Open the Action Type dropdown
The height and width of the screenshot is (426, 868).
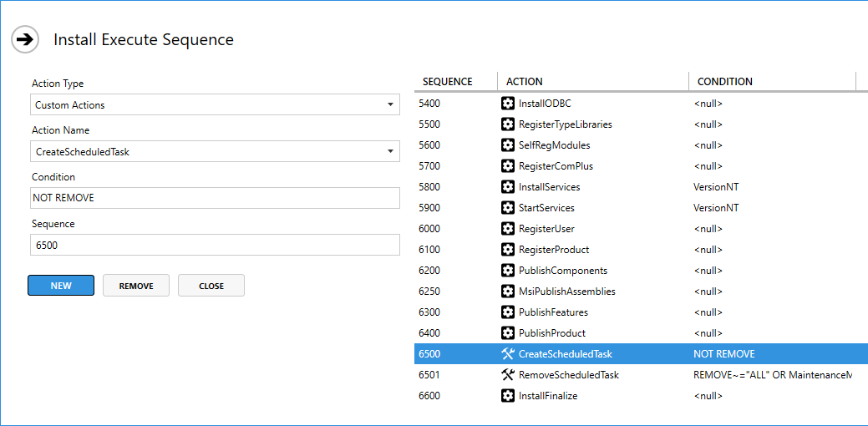[x=215, y=105]
